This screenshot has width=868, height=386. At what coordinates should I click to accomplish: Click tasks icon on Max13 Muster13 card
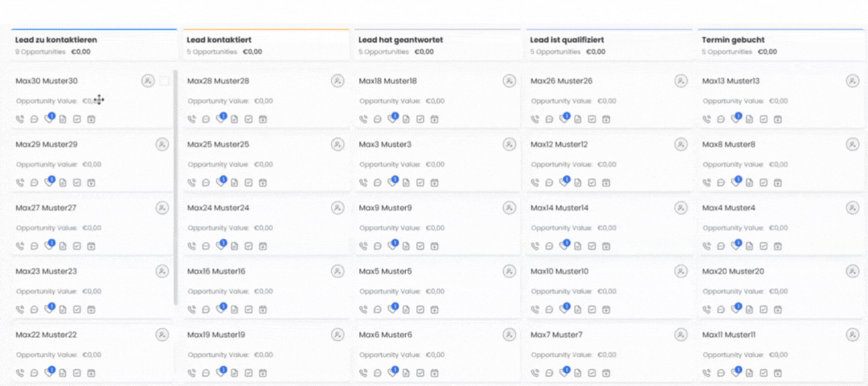click(x=764, y=119)
